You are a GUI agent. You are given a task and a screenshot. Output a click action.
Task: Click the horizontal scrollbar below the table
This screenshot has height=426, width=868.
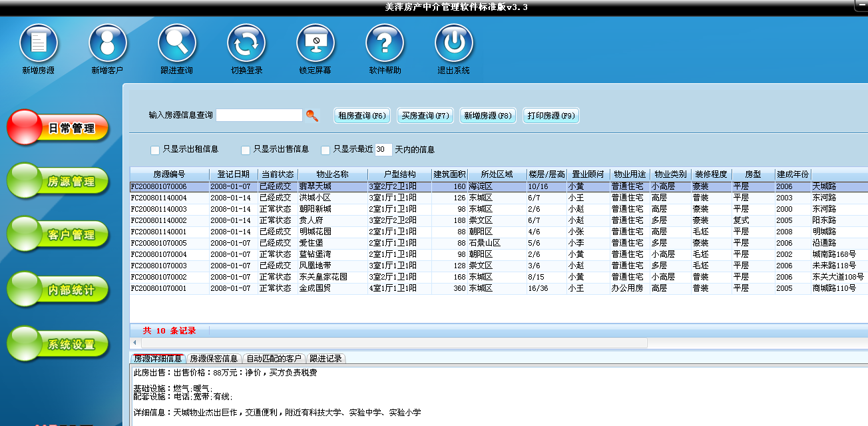(x=389, y=342)
